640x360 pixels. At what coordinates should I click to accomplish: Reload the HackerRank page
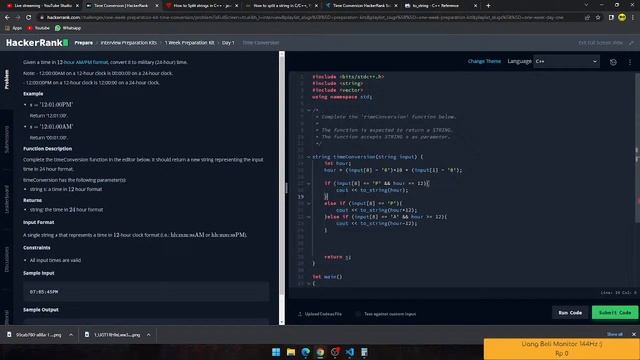click(x=28, y=18)
